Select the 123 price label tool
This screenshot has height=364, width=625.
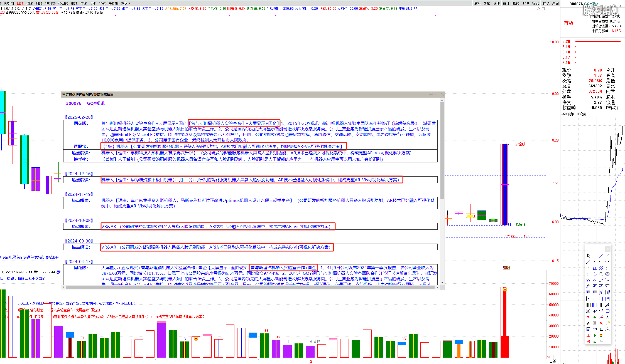pyautogui.click(x=595, y=268)
